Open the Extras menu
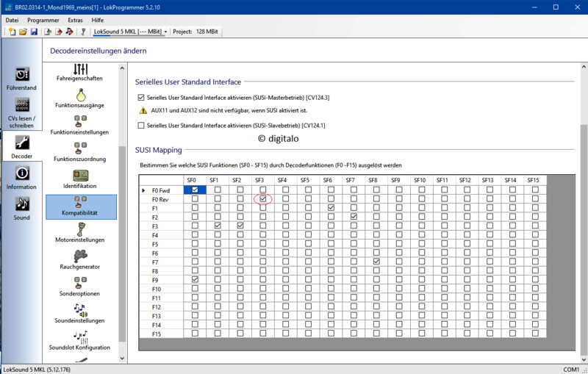Image resolution: width=588 pixels, height=374 pixels. pyautogui.click(x=76, y=21)
